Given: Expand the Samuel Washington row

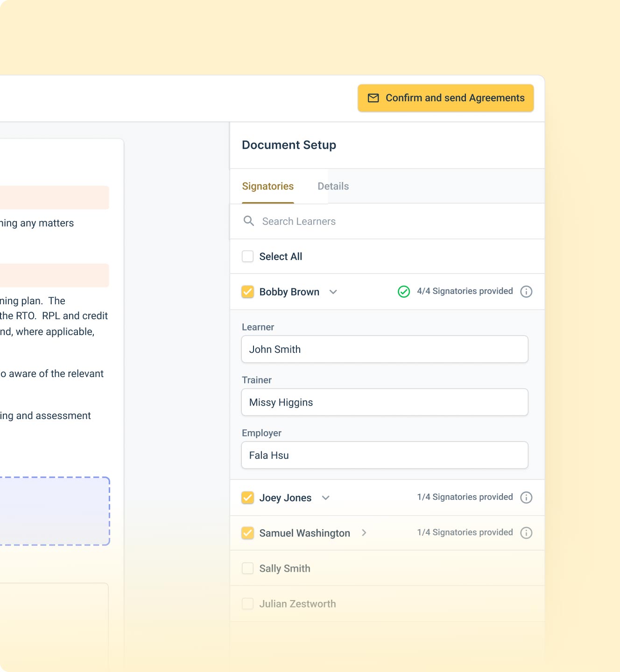Looking at the screenshot, I should click(364, 533).
